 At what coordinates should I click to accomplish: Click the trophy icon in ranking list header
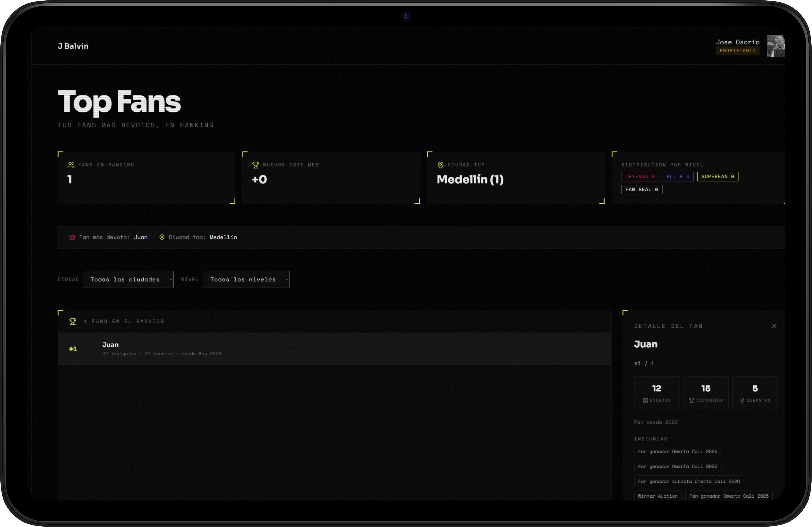tap(73, 321)
